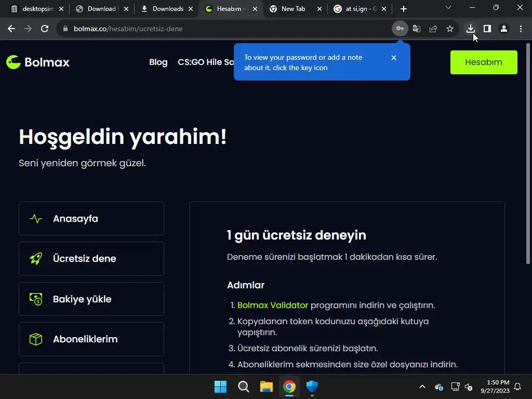Image resolution: width=532 pixels, height=399 pixels.
Task: Show hidden system tray icons
Action: (x=422, y=387)
